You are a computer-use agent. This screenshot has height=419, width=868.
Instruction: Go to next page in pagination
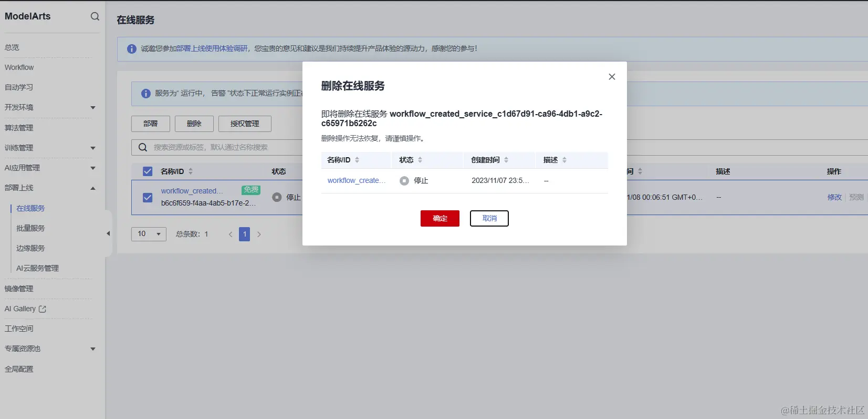click(259, 234)
